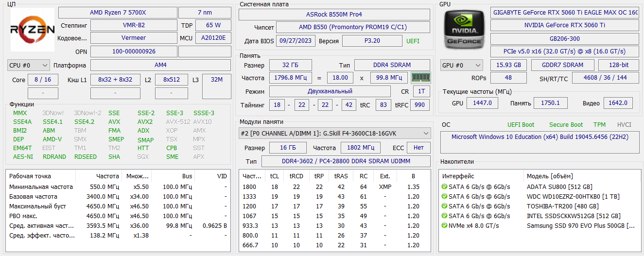644x256 pixels.
Task: Click status check icon for TOSHIBA-TR200 drive
Action: click(x=444, y=206)
